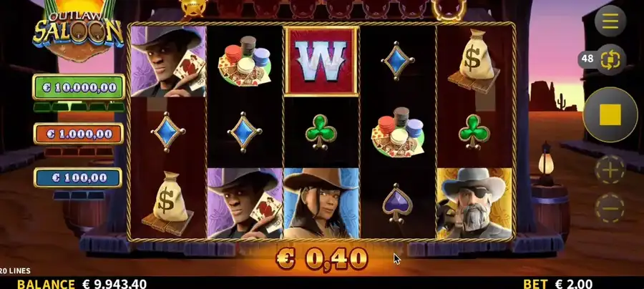Select the € 100,00 blue jackpot panel
The height and width of the screenshot is (289, 644).
(x=78, y=177)
